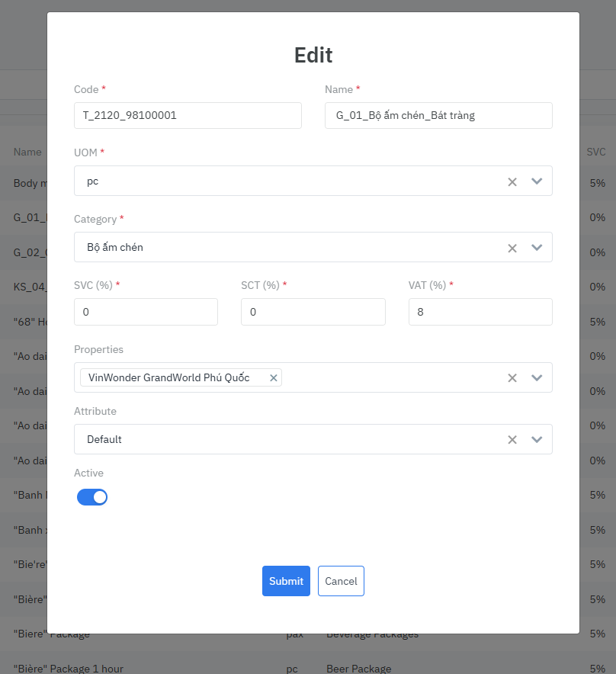This screenshot has width=616, height=674.
Task: Edit the VAT (%) field
Action: (480, 312)
